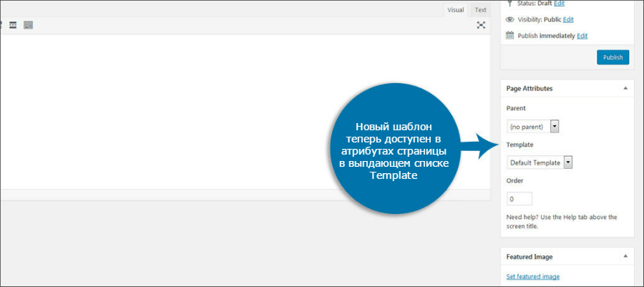Click the Parent field label
Viewport: 644px width, 287px height.
[x=516, y=108]
